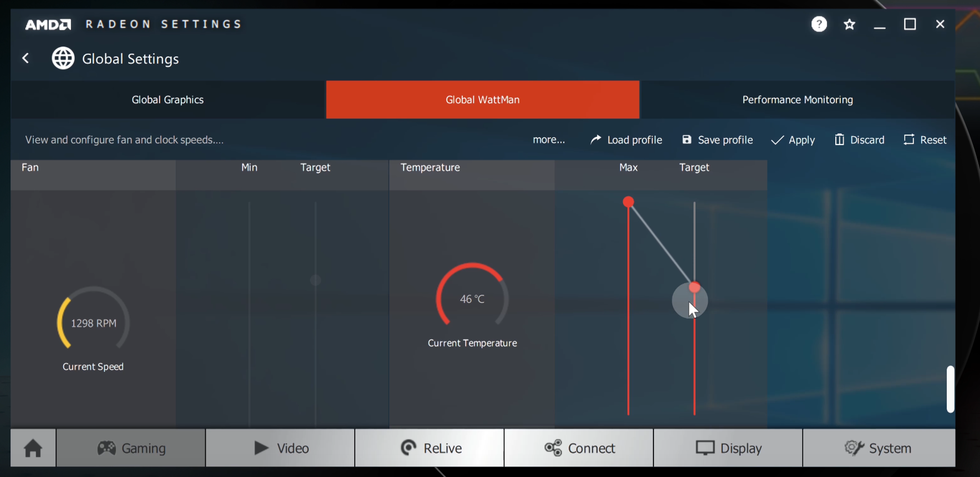Image resolution: width=980 pixels, height=477 pixels.
Task: Open the Connect section
Action: point(579,448)
